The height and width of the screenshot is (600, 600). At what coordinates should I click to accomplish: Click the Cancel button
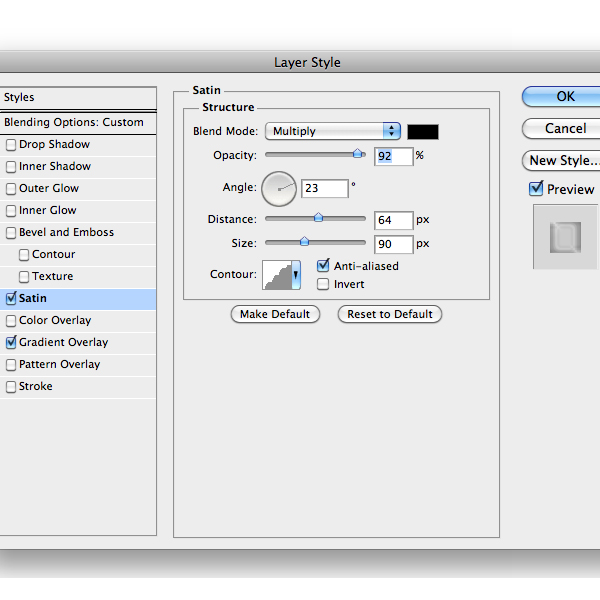click(x=561, y=129)
